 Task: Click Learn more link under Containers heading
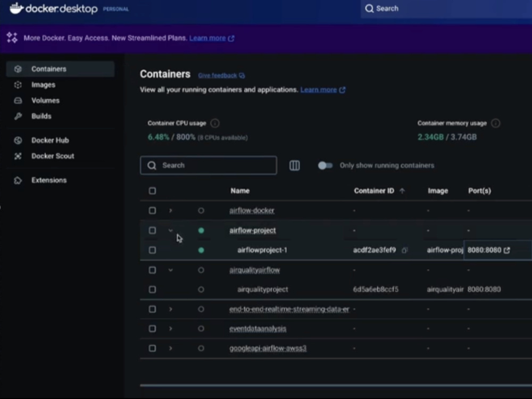click(319, 90)
